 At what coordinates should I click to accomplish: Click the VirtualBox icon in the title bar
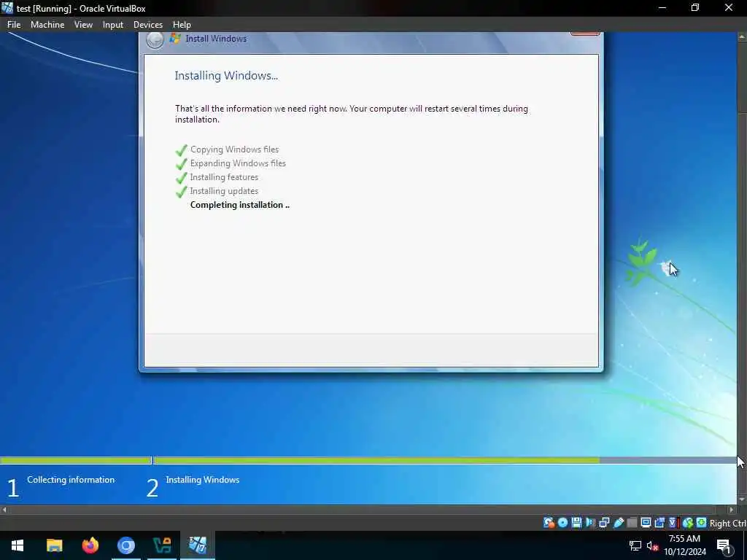[7, 8]
